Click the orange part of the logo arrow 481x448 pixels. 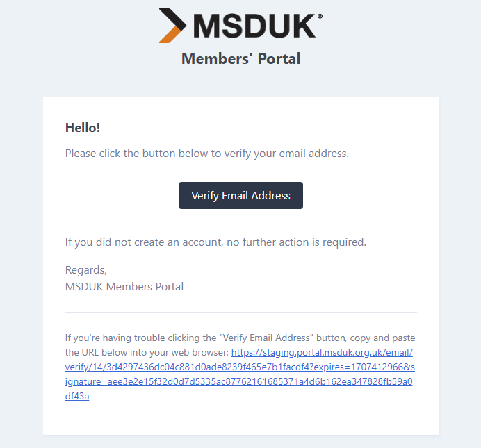pos(170,36)
